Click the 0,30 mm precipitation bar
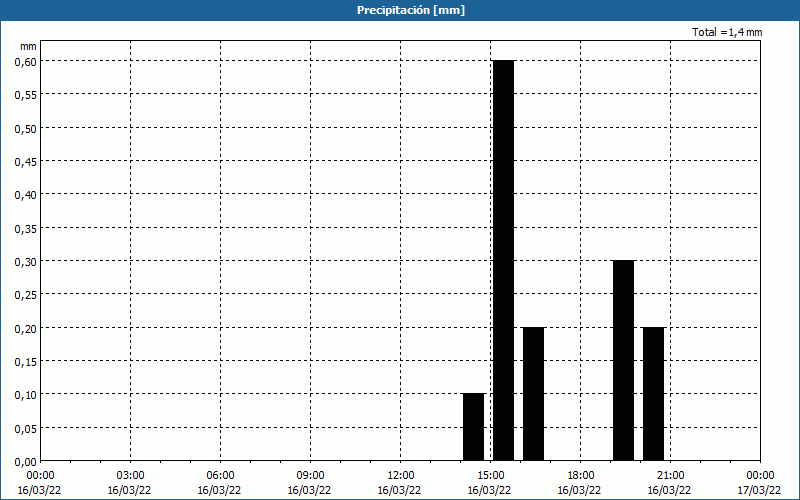Screen dimensions: 800x500 [623, 361]
